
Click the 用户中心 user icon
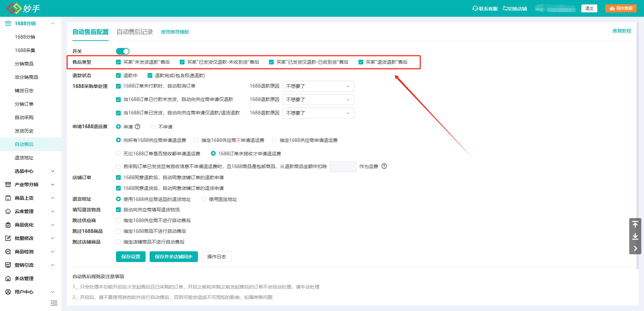pyautogui.click(x=8, y=292)
